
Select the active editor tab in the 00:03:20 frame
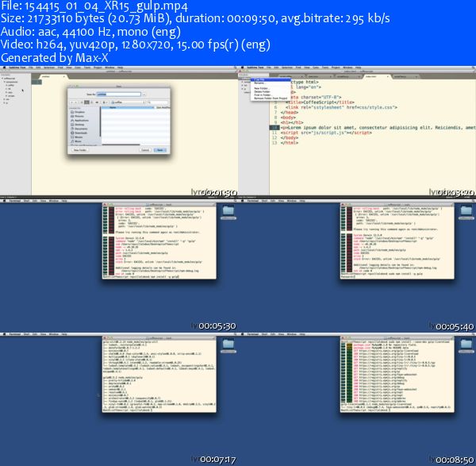tap(376, 76)
